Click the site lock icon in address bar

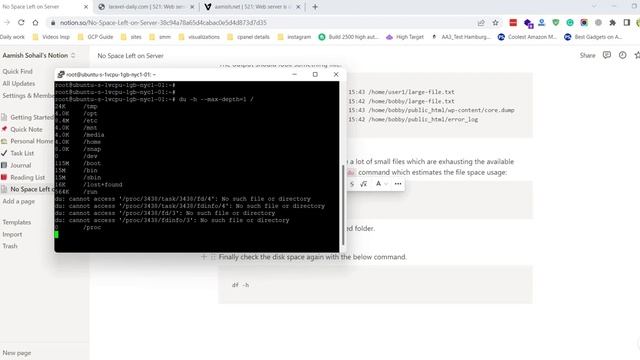53,23
